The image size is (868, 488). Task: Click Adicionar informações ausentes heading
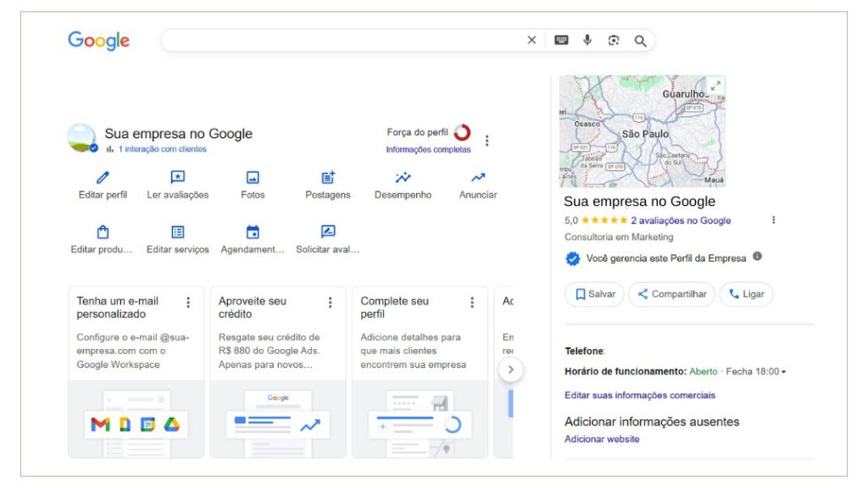[652, 422]
